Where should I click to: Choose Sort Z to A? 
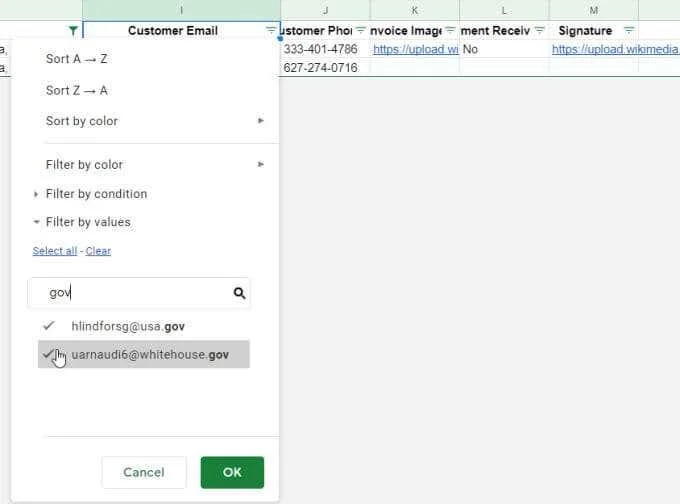76,91
